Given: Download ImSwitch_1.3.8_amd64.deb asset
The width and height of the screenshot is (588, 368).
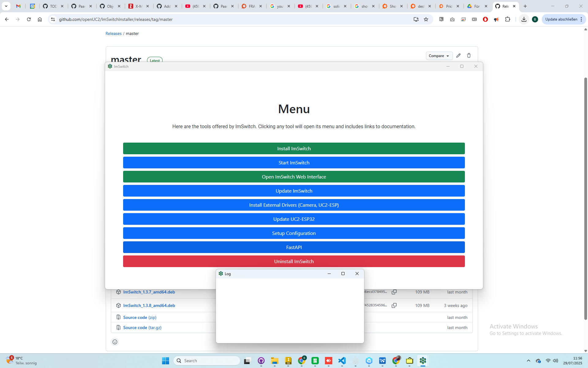Looking at the screenshot, I should point(149,305).
